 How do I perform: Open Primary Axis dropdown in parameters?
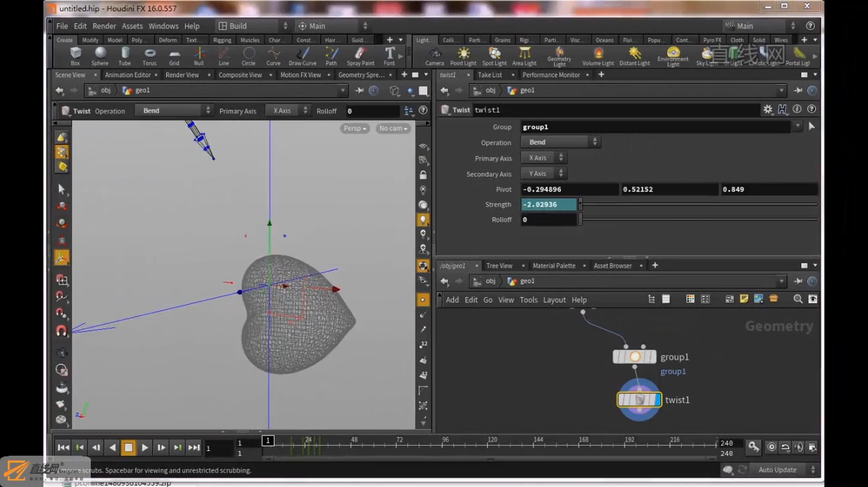click(x=544, y=158)
